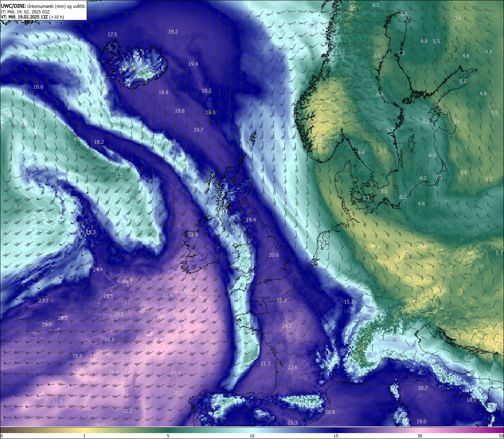504x439 pixels.
Task: Click the 18.6 value on the map
Action: tap(77, 356)
